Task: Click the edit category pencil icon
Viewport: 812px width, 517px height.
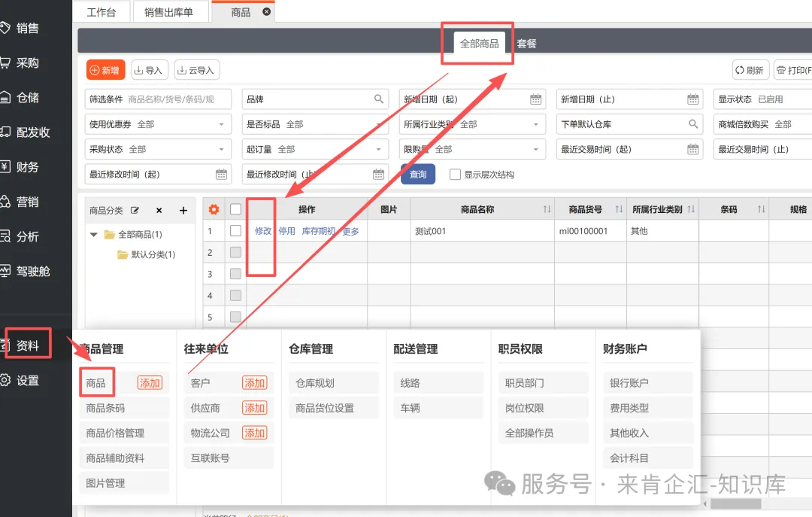Action: pos(135,211)
